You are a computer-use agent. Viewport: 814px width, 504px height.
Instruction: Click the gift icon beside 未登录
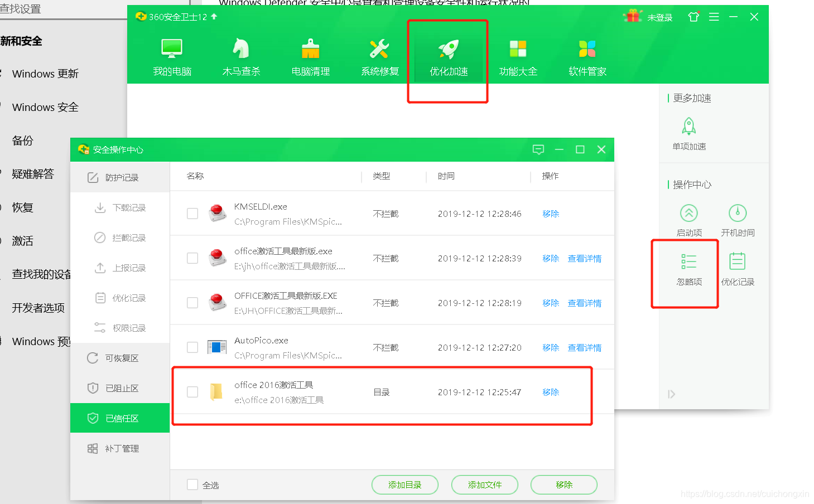tap(633, 16)
